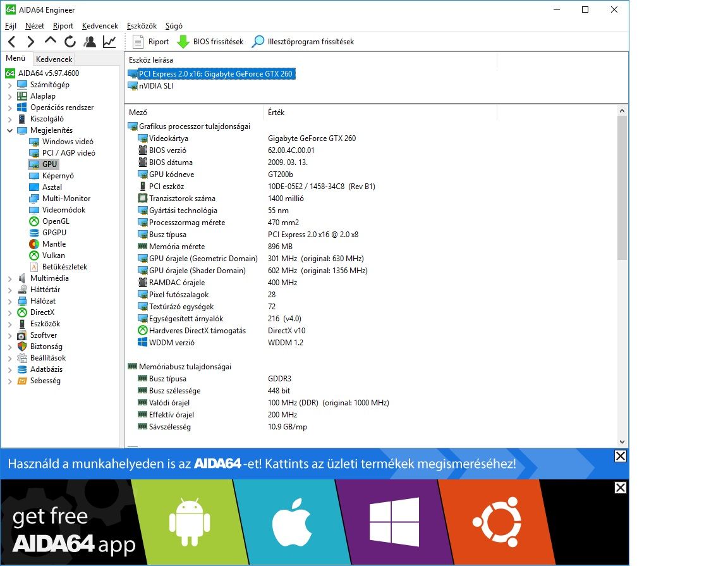Click the Forward navigation arrow
This screenshot has height=566, width=728.
pos(30,42)
